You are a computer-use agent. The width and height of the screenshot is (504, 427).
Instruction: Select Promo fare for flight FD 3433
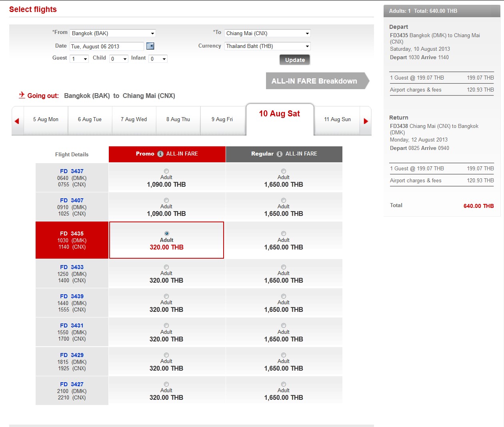pyautogui.click(x=166, y=267)
